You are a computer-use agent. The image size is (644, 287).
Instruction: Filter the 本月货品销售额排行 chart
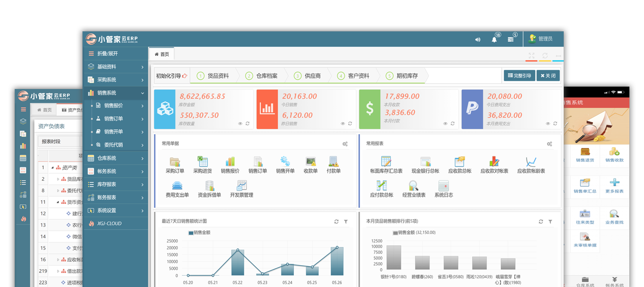coord(550,222)
